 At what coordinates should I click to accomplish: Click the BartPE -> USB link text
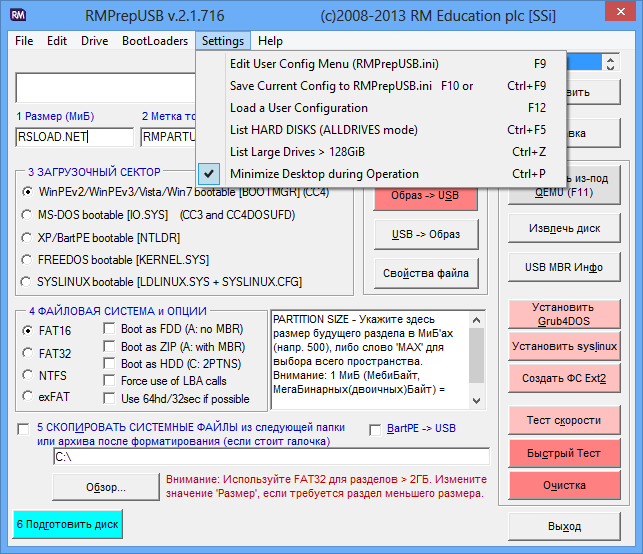click(421, 429)
